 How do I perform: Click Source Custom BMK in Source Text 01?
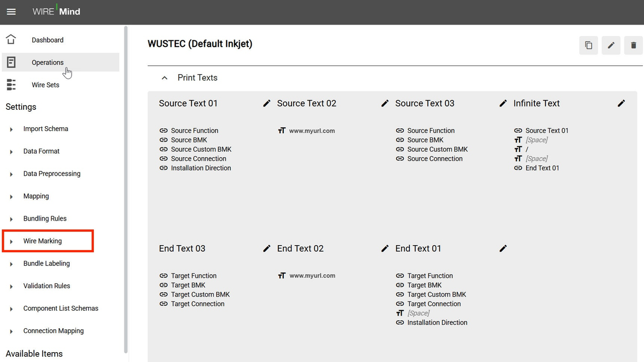point(201,149)
